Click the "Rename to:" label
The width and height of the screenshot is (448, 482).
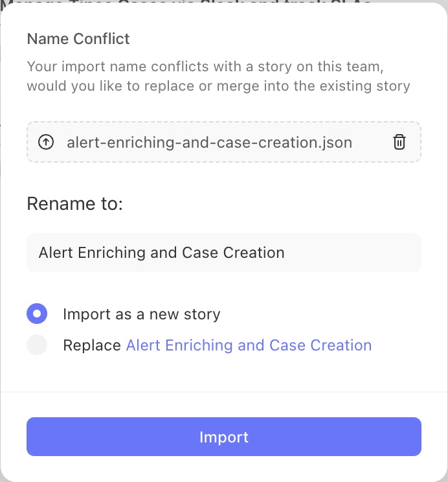(x=74, y=204)
